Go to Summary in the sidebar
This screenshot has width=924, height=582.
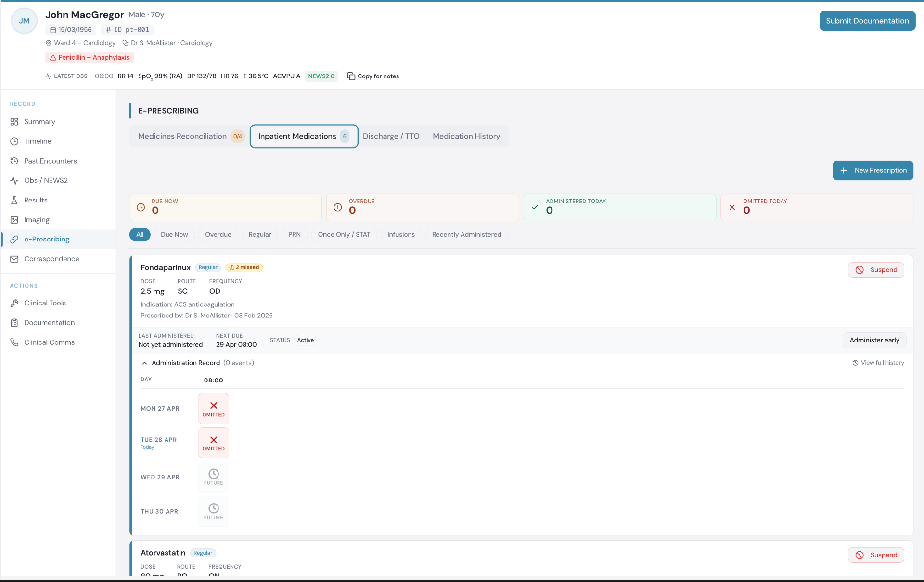(x=58, y=122)
